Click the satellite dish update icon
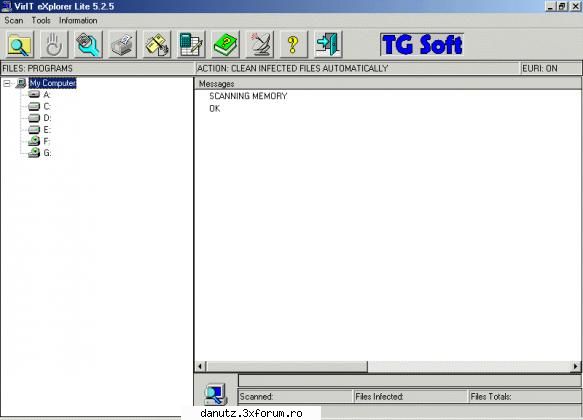 [x=260, y=45]
